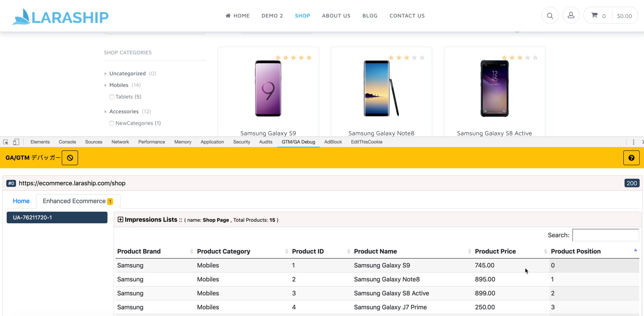Open the DevTools three-dot options menu
This screenshot has width=644, height=316.
pos(634,142)
